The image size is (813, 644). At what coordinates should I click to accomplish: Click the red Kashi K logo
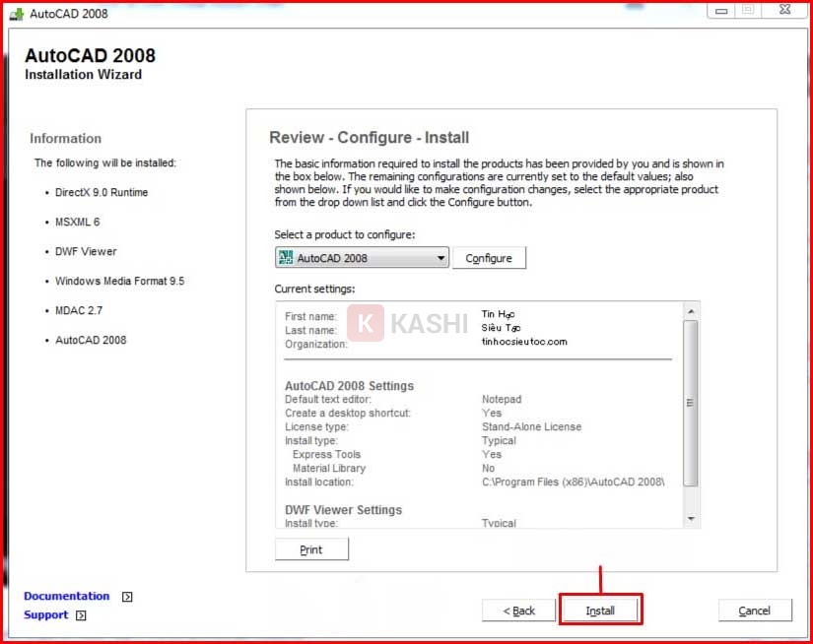pos(366,323)
